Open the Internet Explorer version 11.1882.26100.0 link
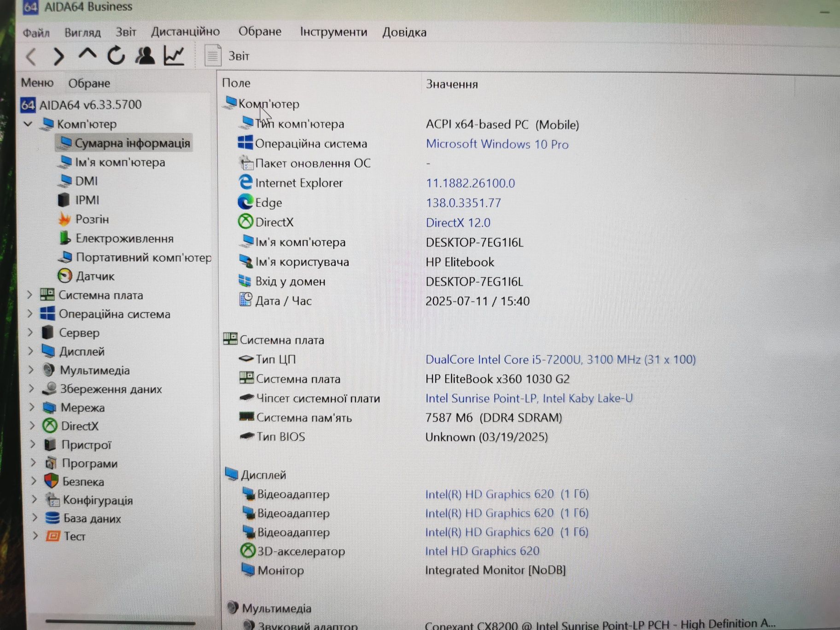Screen dimensions: 840x630 point(470,183)
